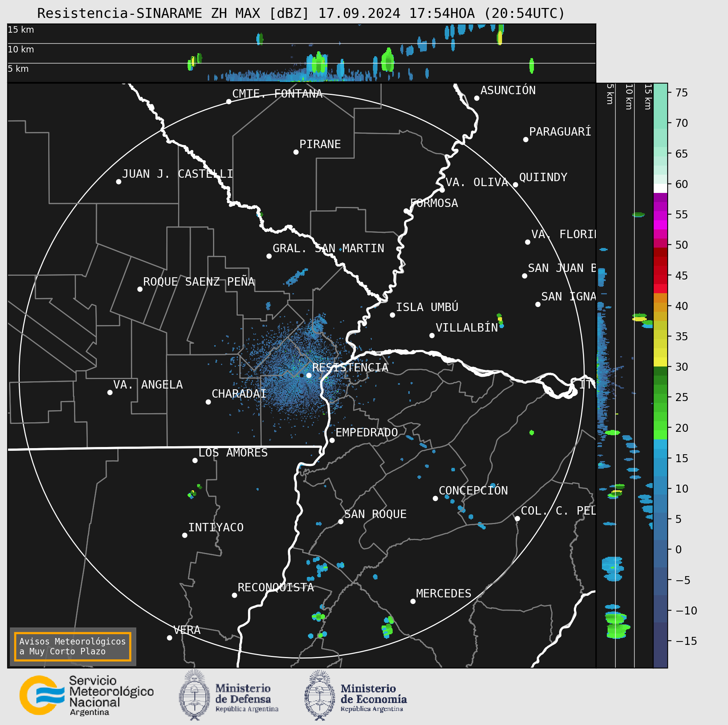
Task: Click the LOS AMORES label
Action: click(233, 452)
